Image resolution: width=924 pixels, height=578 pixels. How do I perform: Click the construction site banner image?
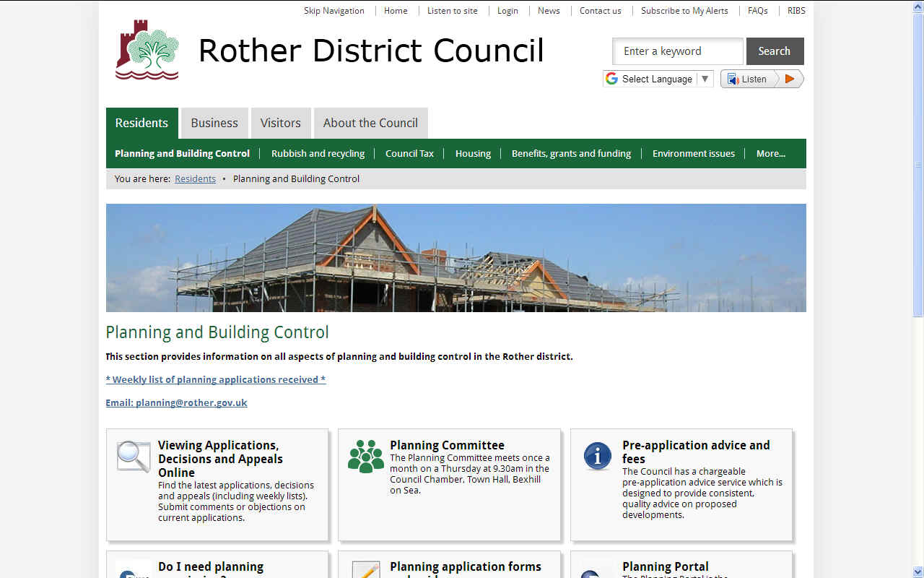(456, 258)
